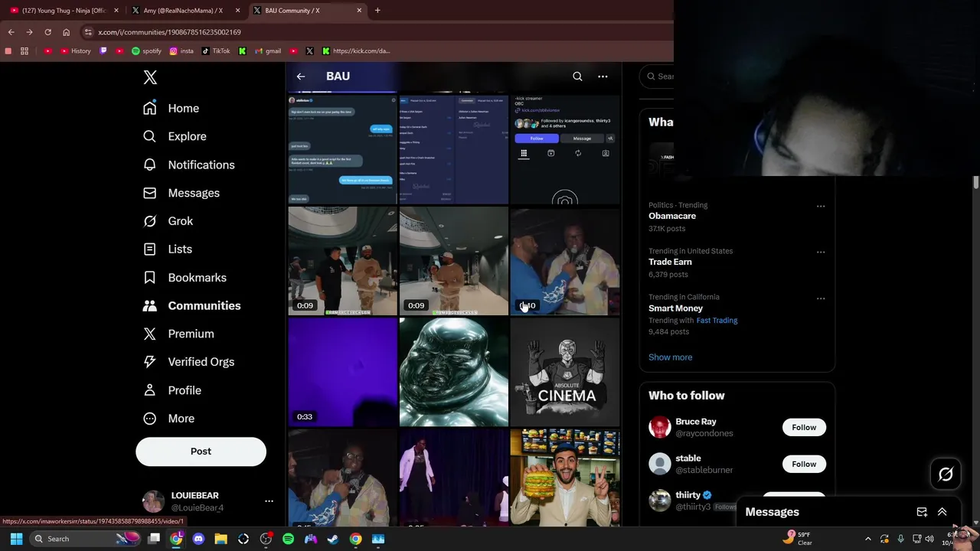Click Show more under trends
Viewport: 980px width, 551px height.
coord(670,357)
